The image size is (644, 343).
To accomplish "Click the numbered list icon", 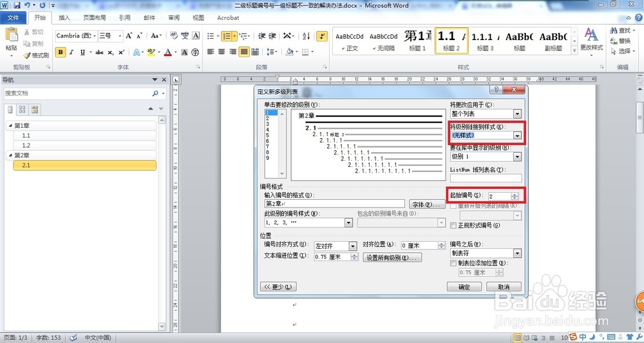I will click(x=226, y=36).
